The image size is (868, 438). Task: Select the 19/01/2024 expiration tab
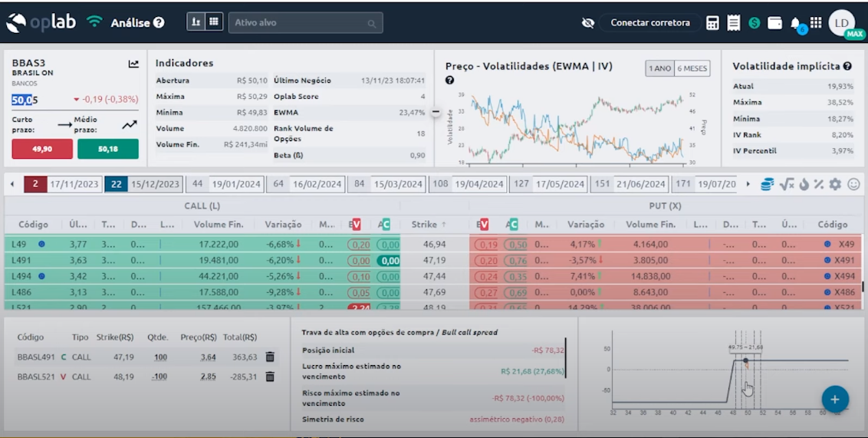[236, 184]
